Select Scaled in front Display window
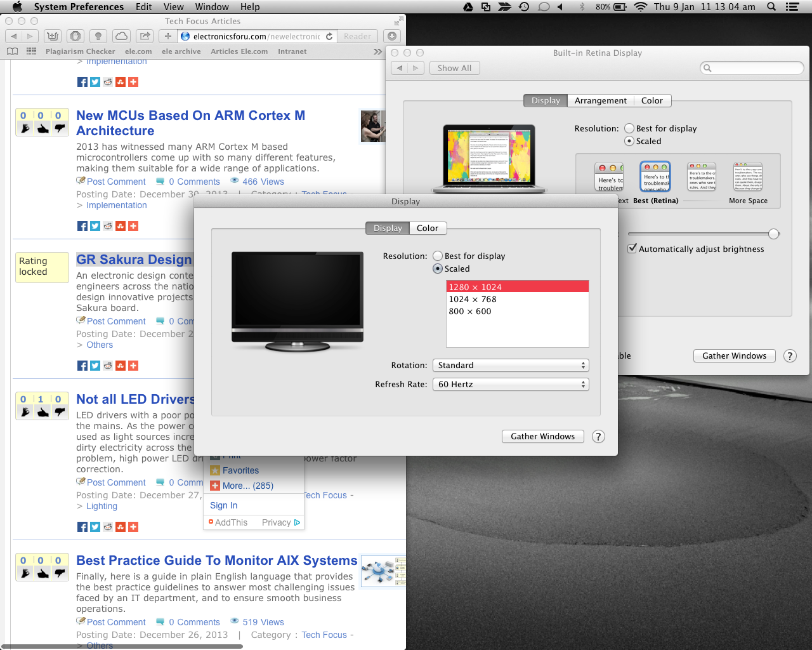 coord(438,269)
